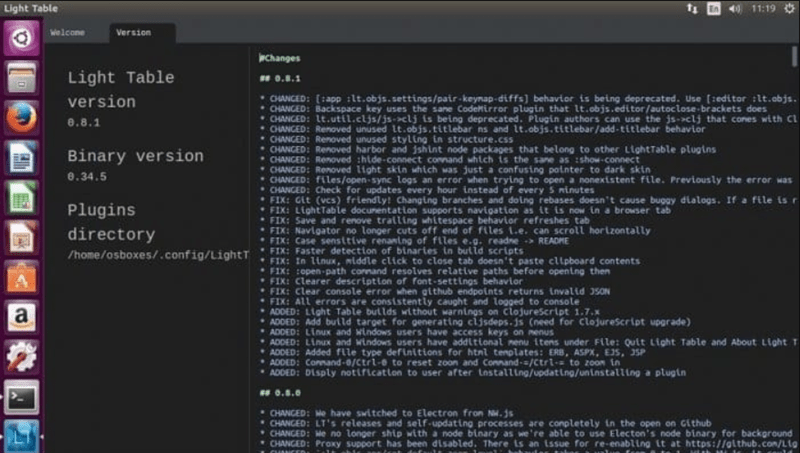Click the line about pair-keymap-diffs being deprecated
The height and width of the screenshot is (453, 800).
pyautogui.click(x=528, y=98)
